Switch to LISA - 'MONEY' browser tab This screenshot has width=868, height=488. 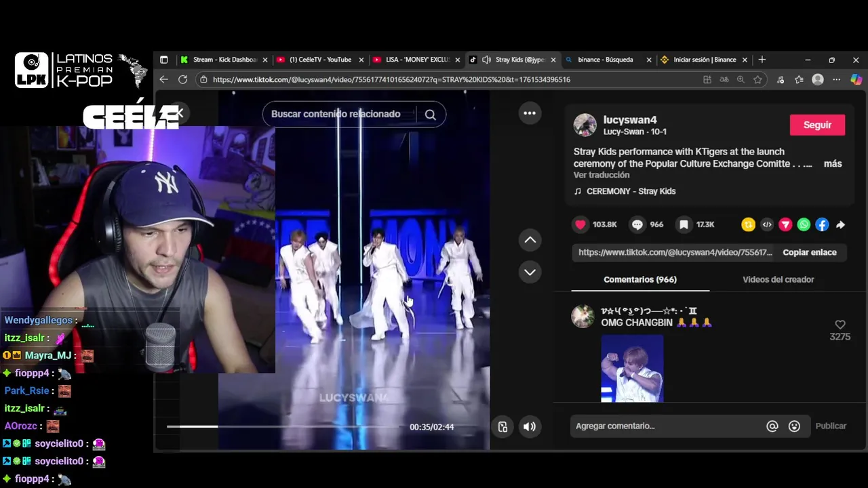click(x=416, y=60)
